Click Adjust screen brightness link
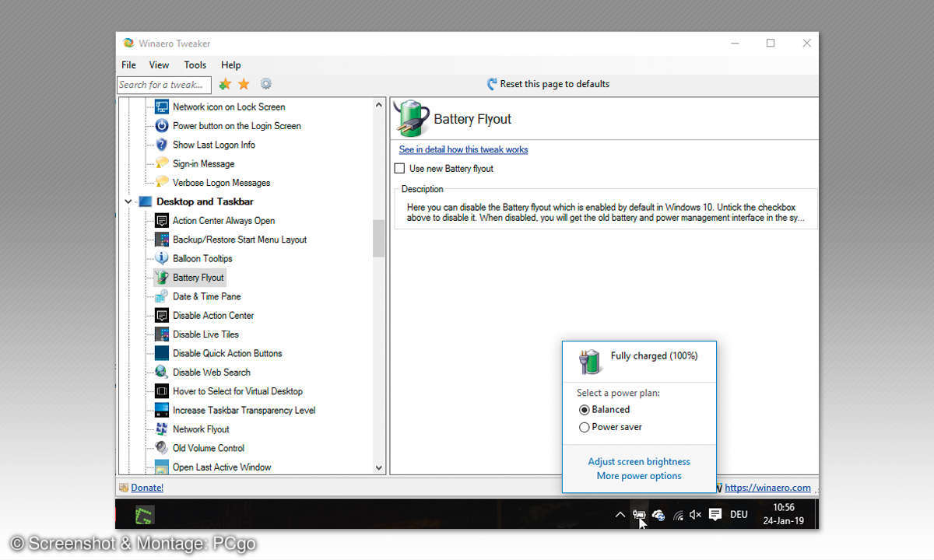 639,461
